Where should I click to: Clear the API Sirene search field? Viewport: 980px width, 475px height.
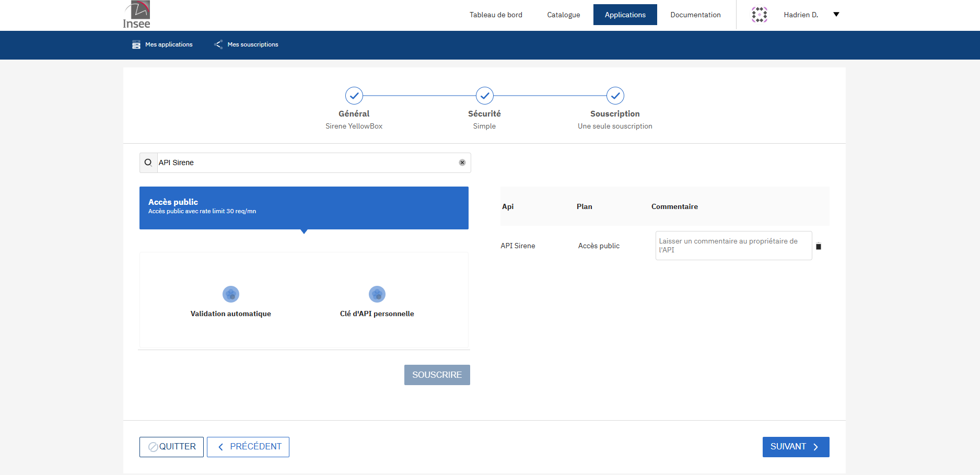tap(462, 163)
